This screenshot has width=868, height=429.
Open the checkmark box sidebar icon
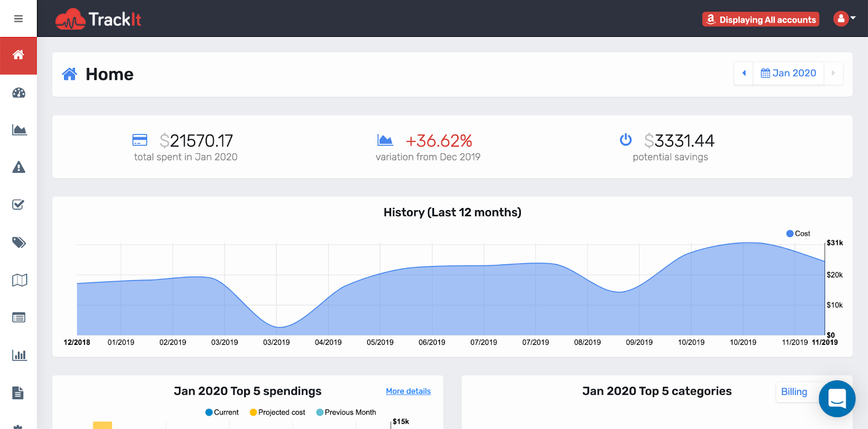(18, 205)
